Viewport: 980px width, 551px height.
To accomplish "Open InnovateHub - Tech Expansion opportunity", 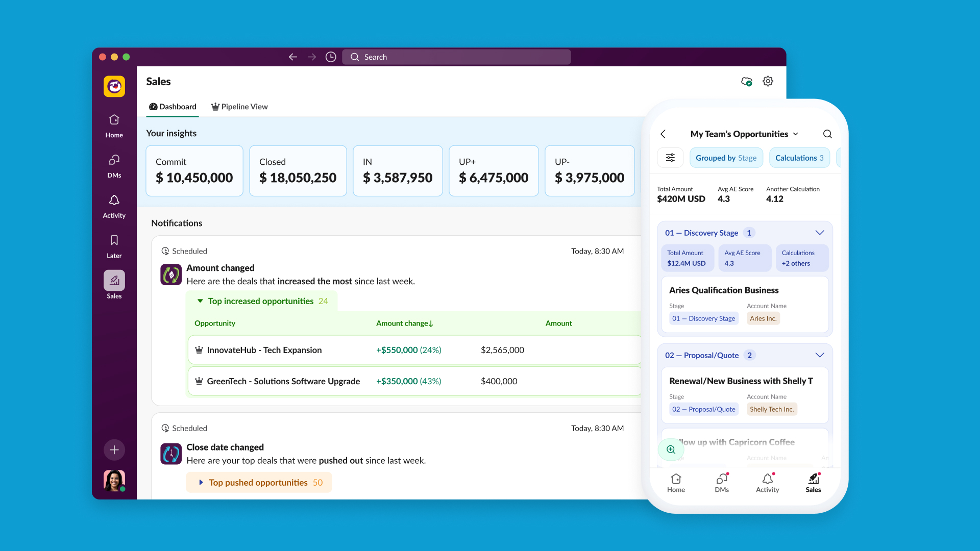I will [x=264, y=350].
